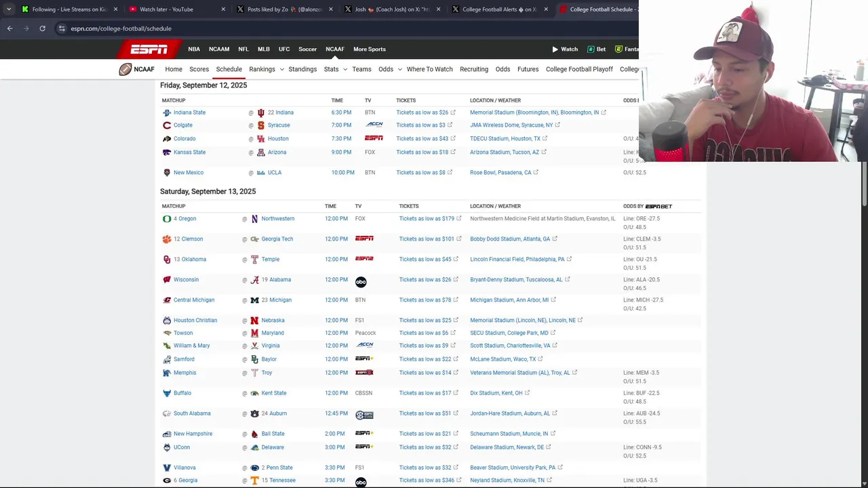
Task: Open the NBA menu
Action: 194,49
